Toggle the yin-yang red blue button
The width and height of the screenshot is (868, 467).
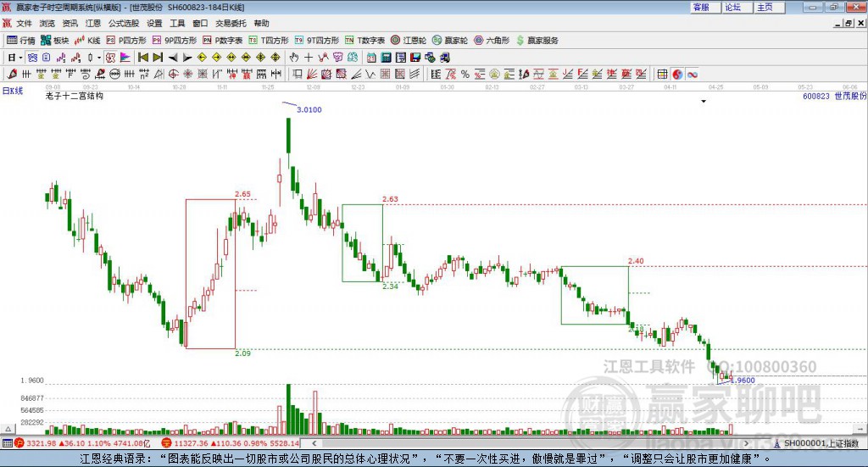tap(677, 74)
